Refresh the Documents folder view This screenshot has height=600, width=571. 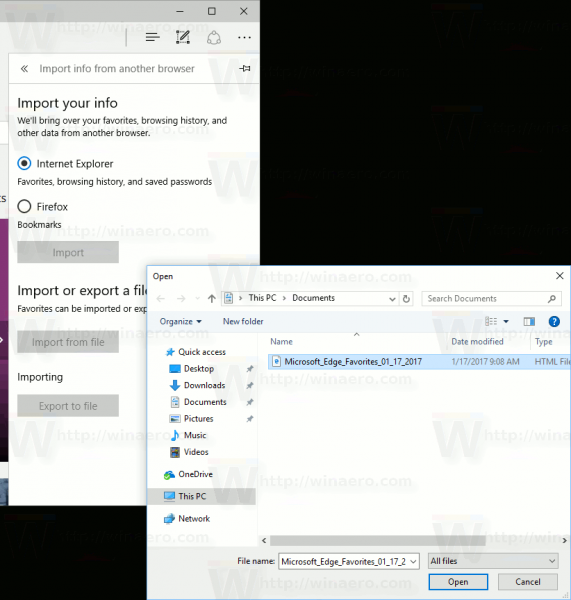406,298
